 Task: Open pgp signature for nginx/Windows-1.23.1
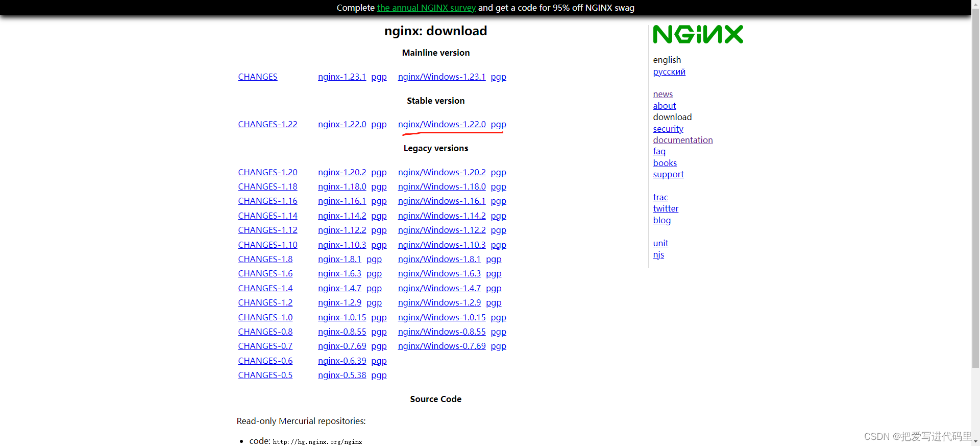tap(499, 77)
